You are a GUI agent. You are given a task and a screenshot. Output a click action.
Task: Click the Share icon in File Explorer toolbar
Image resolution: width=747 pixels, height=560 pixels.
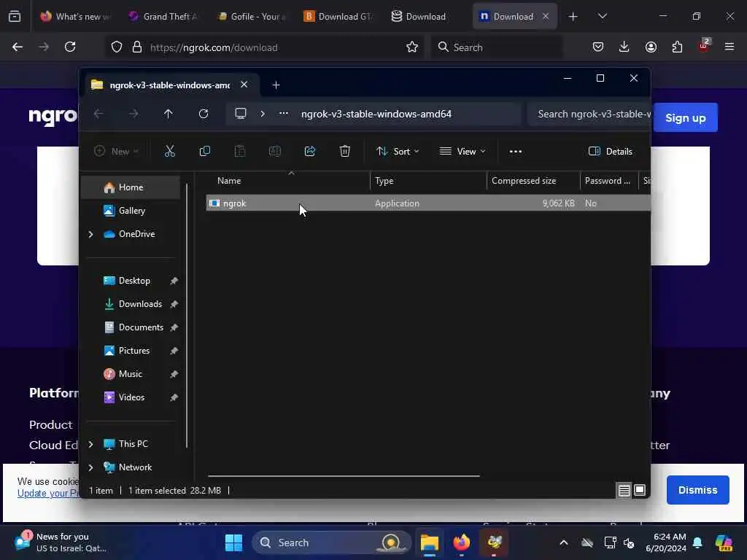click(x=309, y=152)
